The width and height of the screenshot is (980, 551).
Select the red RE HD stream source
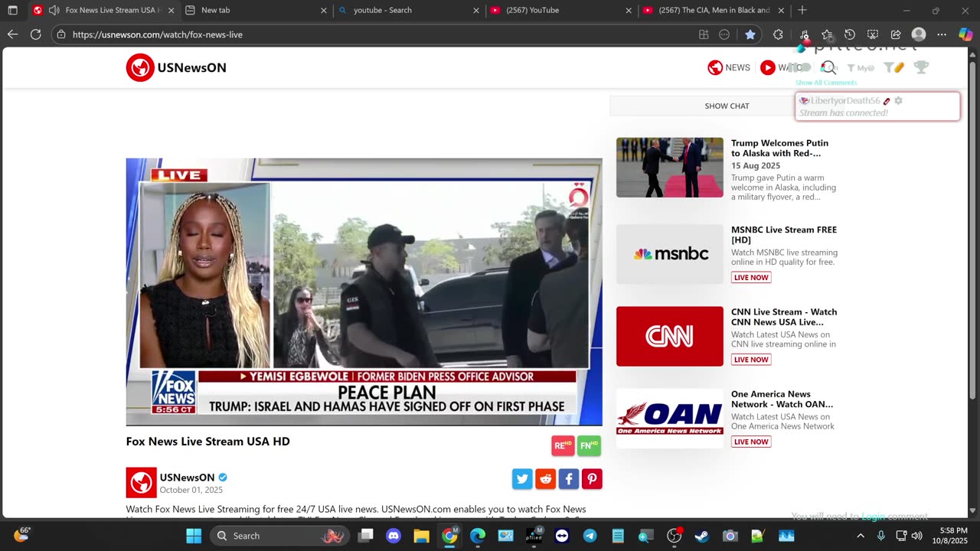[563, 445]
